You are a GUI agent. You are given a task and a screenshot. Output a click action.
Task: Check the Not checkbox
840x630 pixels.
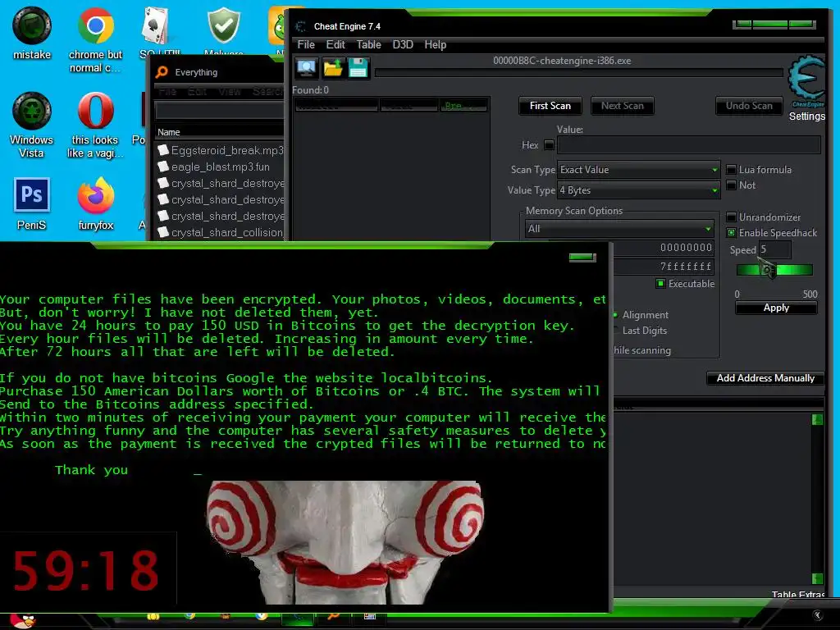coord(731,185)
